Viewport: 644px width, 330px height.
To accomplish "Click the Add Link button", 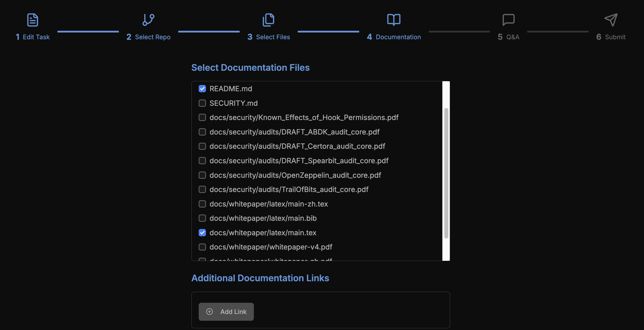I will point(226,312).
